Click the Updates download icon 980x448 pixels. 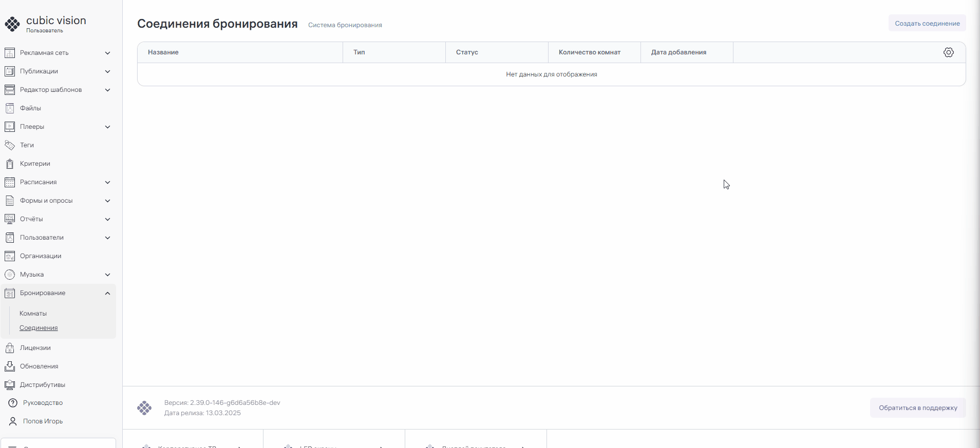10,366
